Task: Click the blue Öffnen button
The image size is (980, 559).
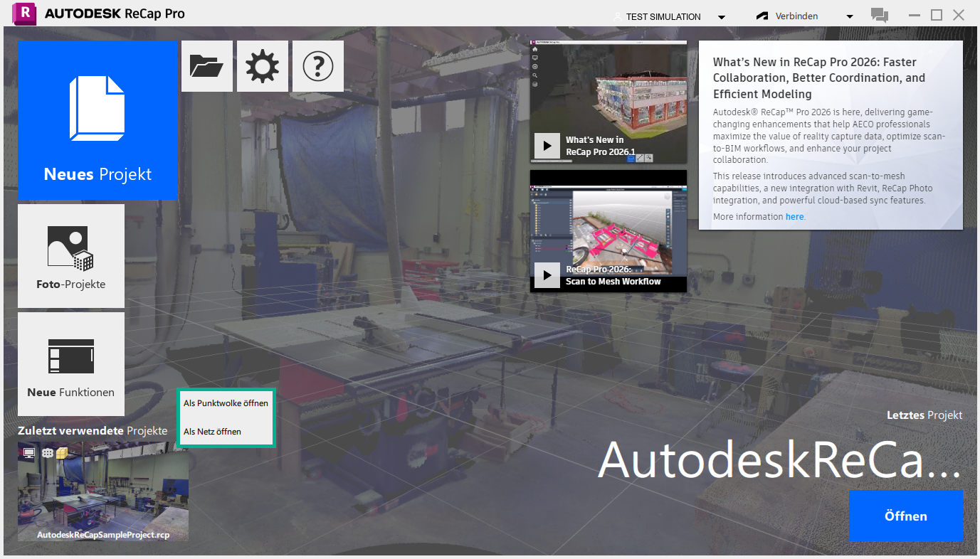Action: (x=906, y=516)
